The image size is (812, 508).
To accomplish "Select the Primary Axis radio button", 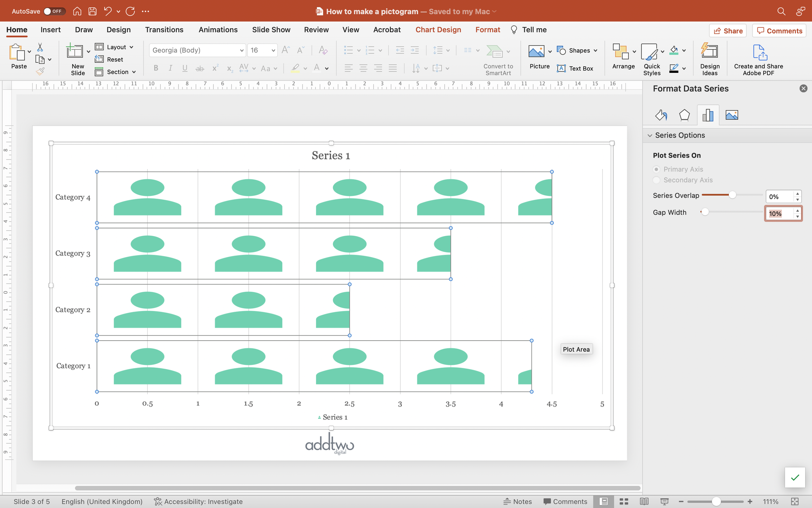I will coord(656,169).
